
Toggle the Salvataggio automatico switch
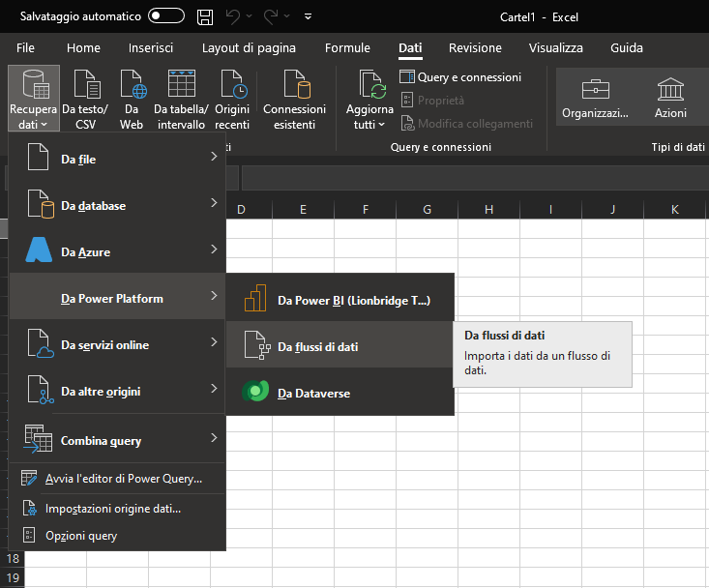tap(166, 16)
